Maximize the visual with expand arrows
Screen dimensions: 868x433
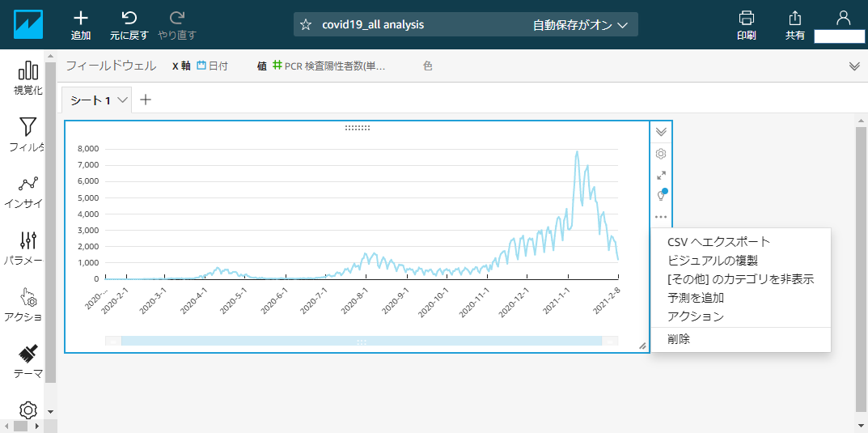coord(661,175)
